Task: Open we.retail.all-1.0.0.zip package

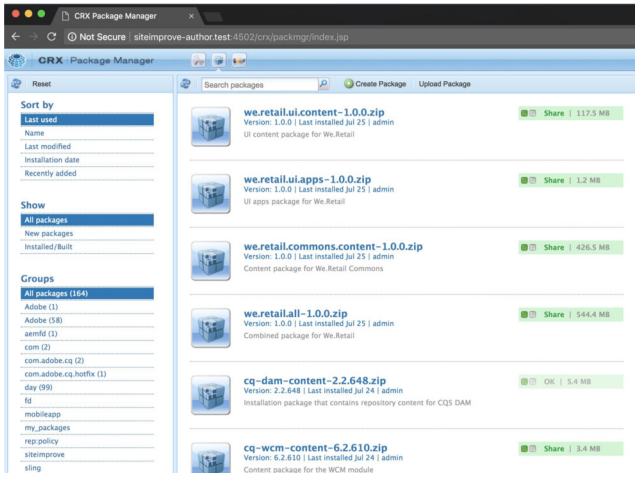Action: (x=295, y=314)
